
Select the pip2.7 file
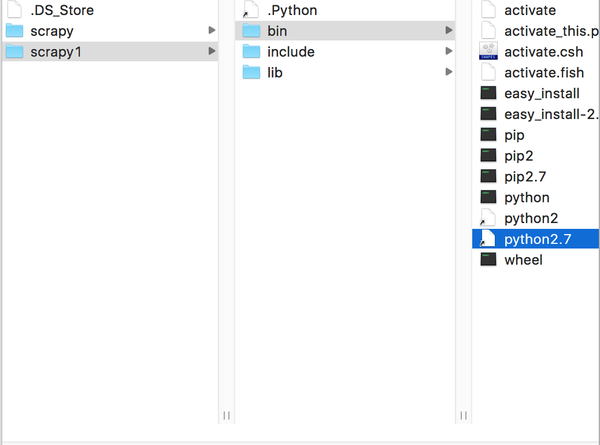525,176
